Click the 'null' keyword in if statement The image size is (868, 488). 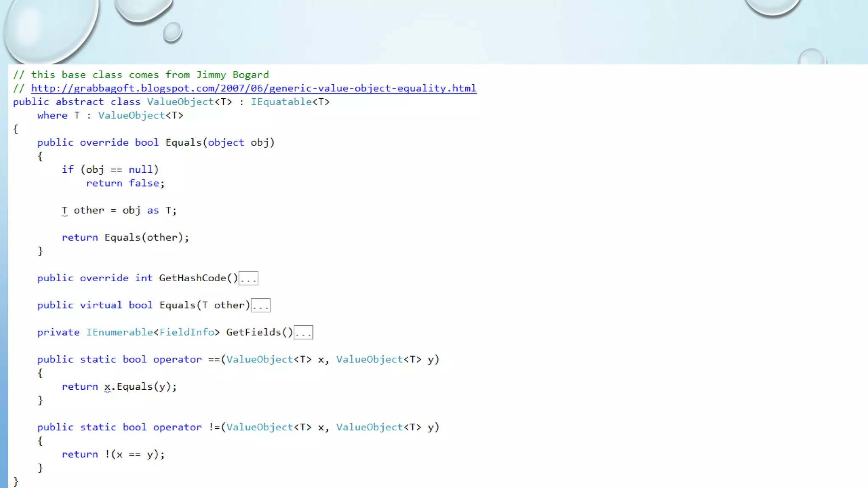coord(140,170)
